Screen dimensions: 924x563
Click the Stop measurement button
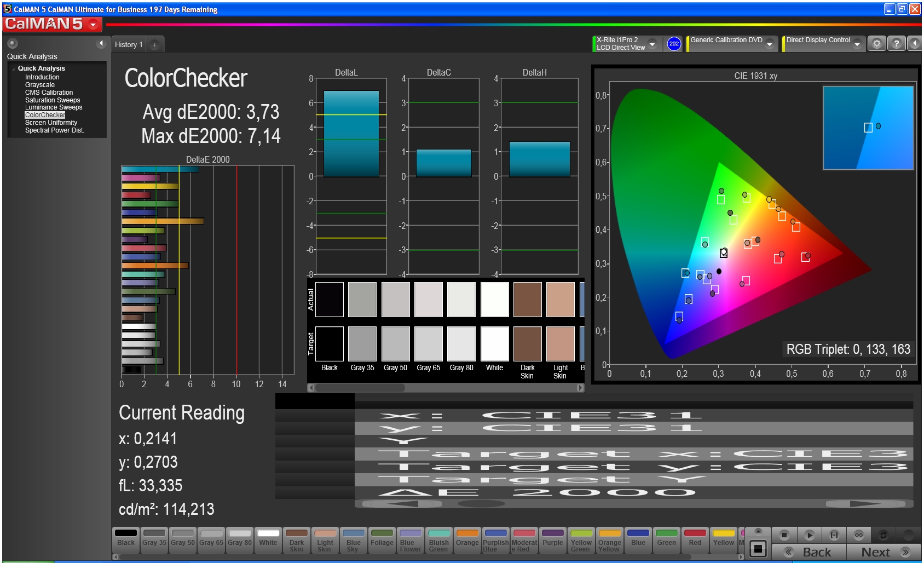[x=784, y=535]
